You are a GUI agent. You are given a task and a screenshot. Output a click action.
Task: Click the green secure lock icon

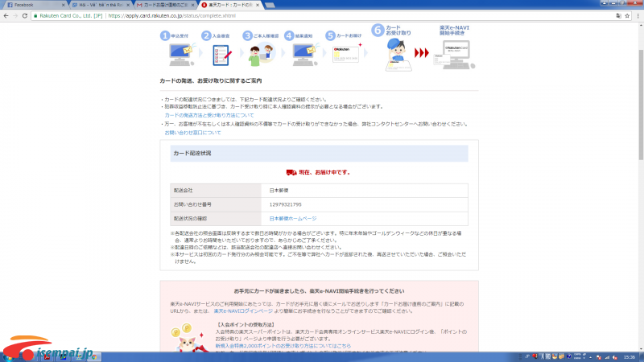(x=35, y=15)
